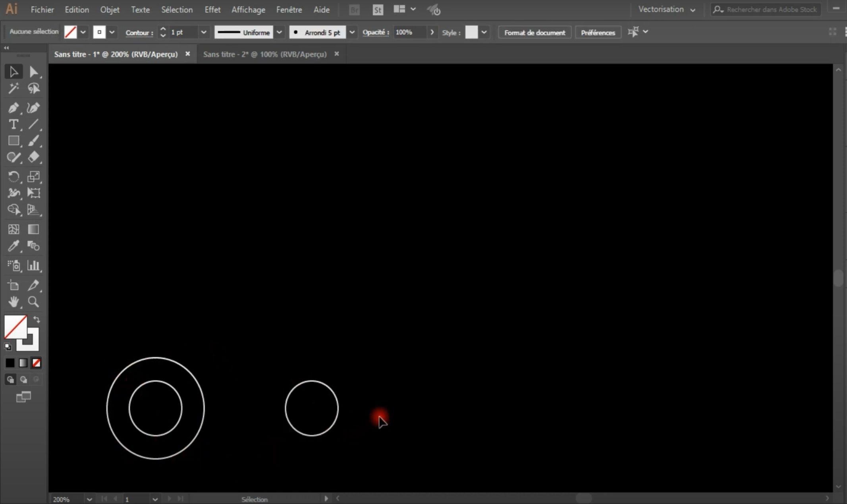This screenshot has height=504, width=847.
Task: Select the Direct Selection tool
Action: click(34, 72)
